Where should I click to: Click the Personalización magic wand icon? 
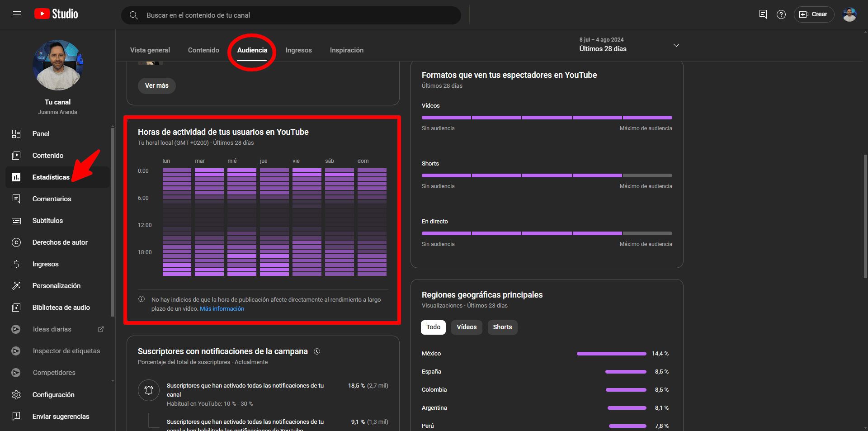coord(16,286)
